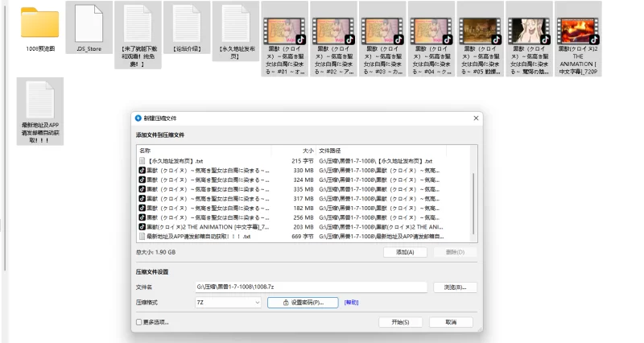Screen dimensions: 644x343
Task: Click the 182 MB size cell
Action: (303, 209)
